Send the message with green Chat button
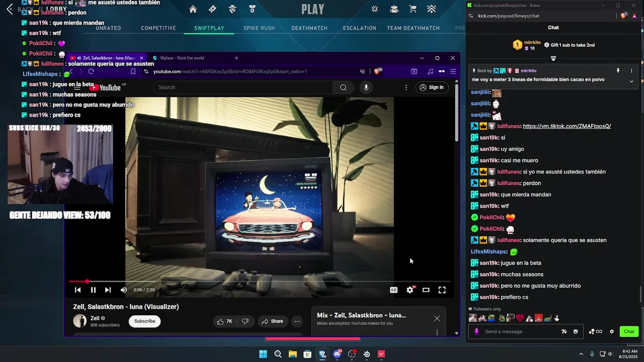 pyautogui.click(x=629, y=331)
